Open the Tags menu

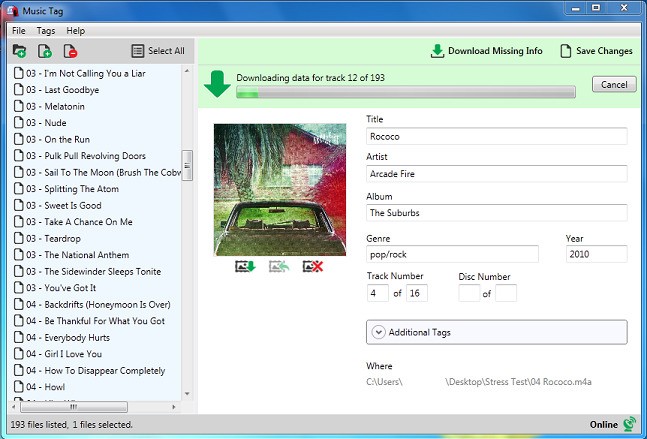(x=46, y=31)
